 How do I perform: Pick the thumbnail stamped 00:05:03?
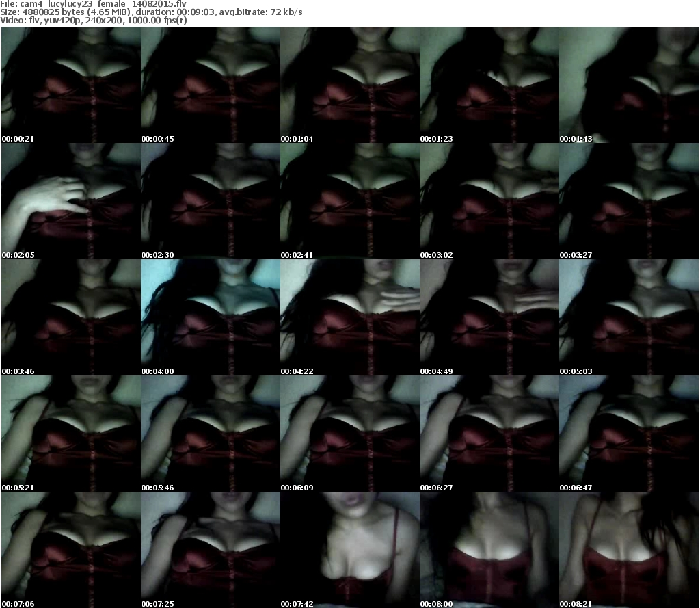[629, 317]
